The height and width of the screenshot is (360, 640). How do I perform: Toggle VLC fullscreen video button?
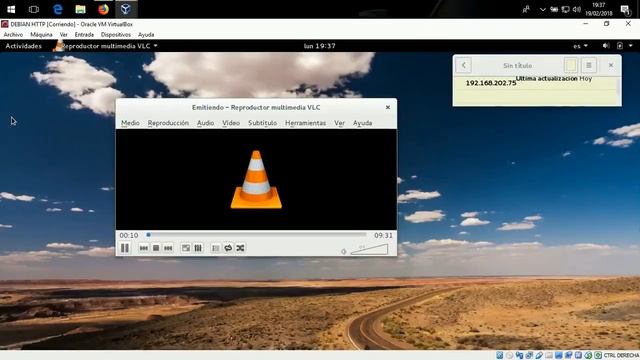pyautogui.click(x=186, y=248)
